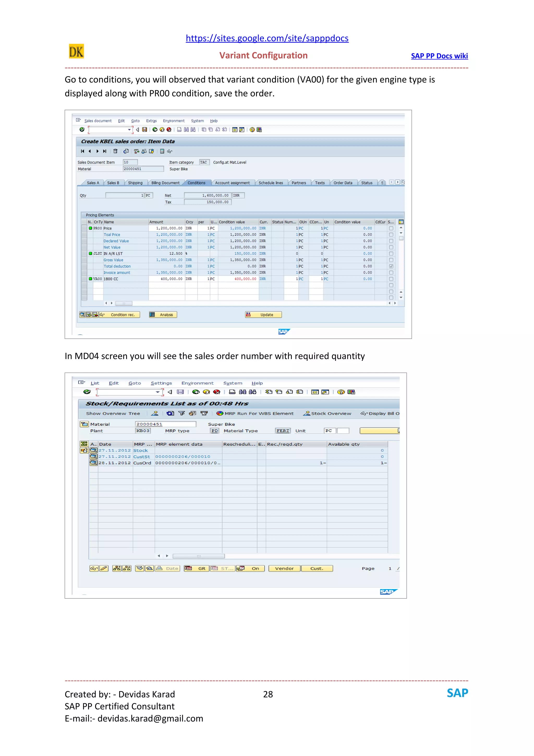Click the material folder icon beside Material label

tap(84, 424)
